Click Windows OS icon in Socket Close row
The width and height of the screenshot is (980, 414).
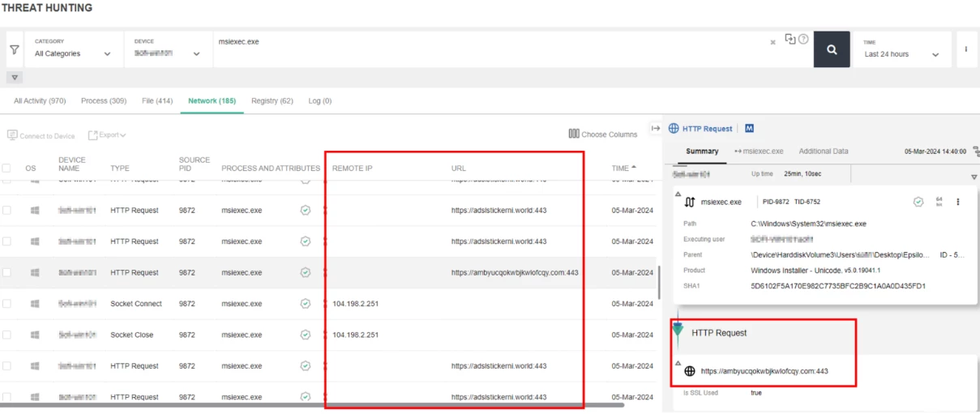click(x=35, y=335)
